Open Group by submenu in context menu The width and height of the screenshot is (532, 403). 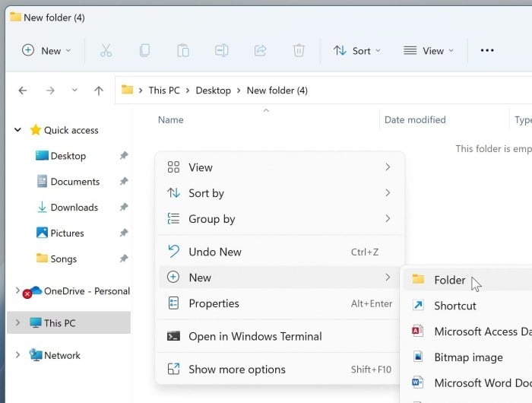[280, 219]
